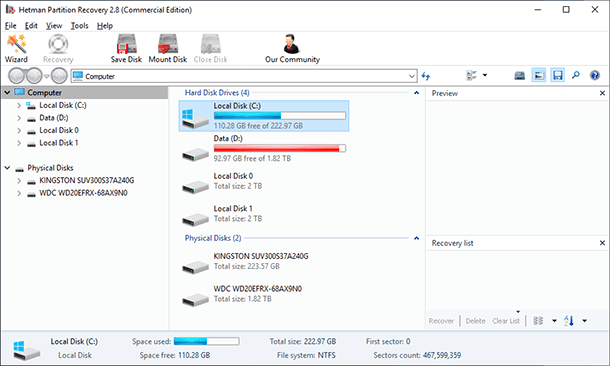Select Local Disk 0 in the tree

coord(59,130)
